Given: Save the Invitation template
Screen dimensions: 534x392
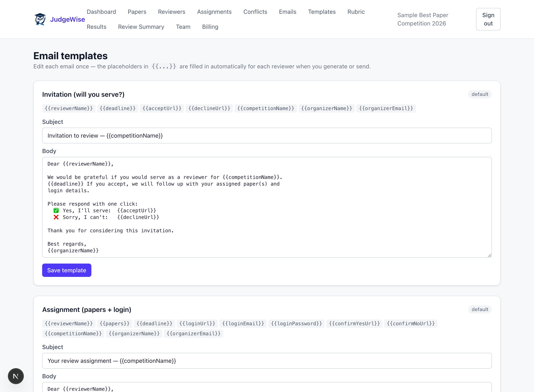Looking at the screenshot, I should [x=67, y=270].
